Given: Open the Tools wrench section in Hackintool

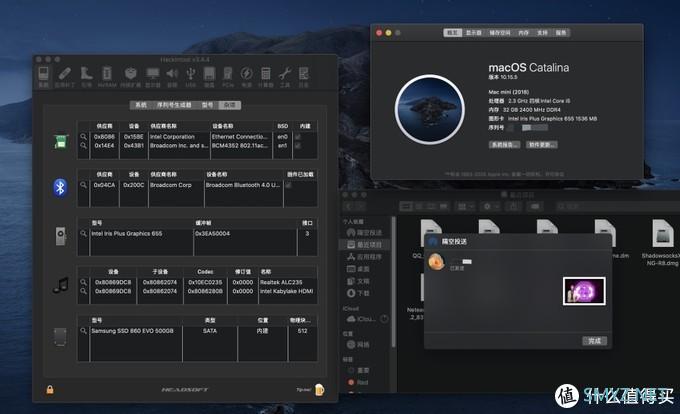Looking at the screenshot, I should coord(284,77).
